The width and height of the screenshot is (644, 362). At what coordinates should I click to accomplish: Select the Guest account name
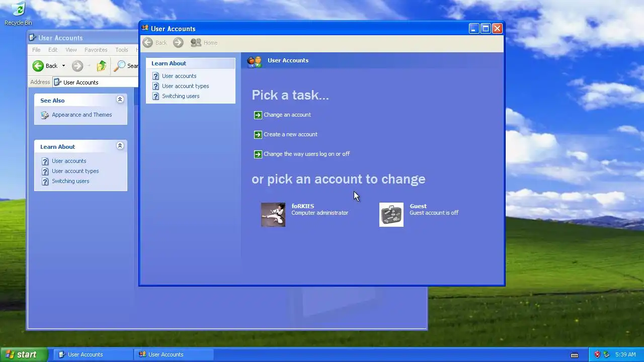tap(418, 206)
